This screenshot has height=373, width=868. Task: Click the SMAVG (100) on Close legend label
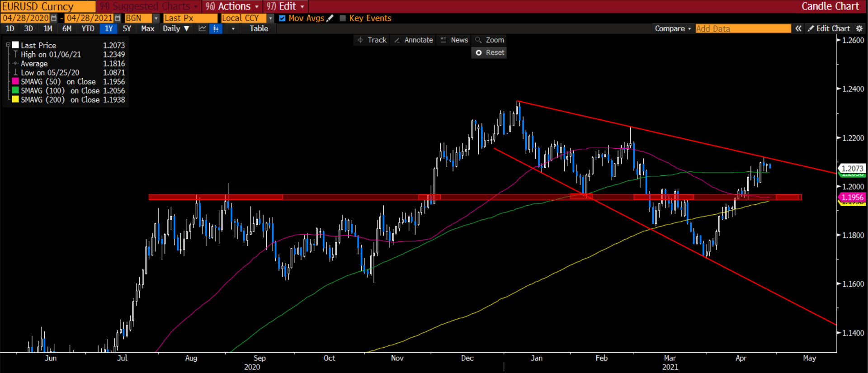tap(60, 90)
